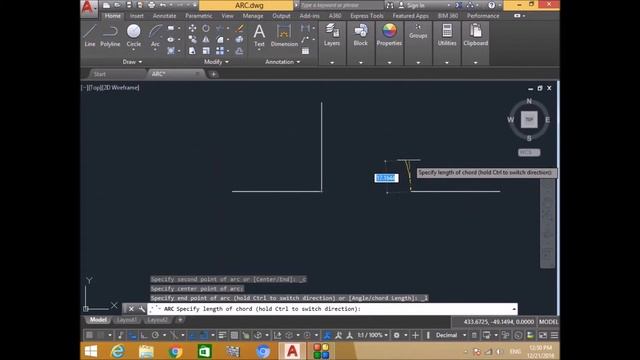This screenshot has height=360, width=640.
Task: Click the new drawing tab plus button
Action: pos(213,74)
